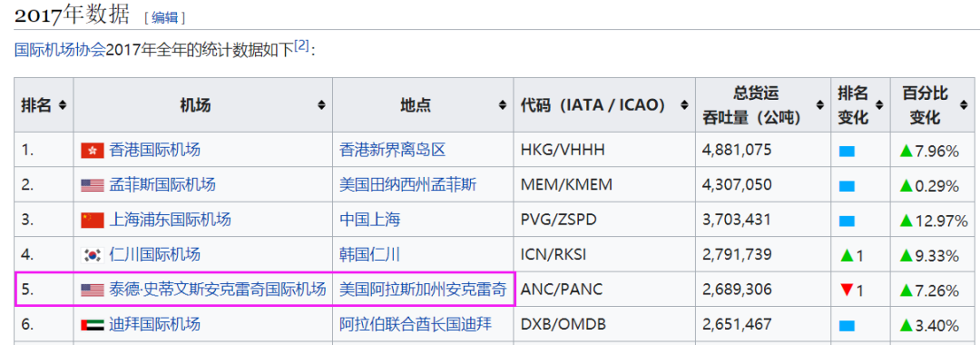Open 国际机场协会 link

click(x=60, y=50)
